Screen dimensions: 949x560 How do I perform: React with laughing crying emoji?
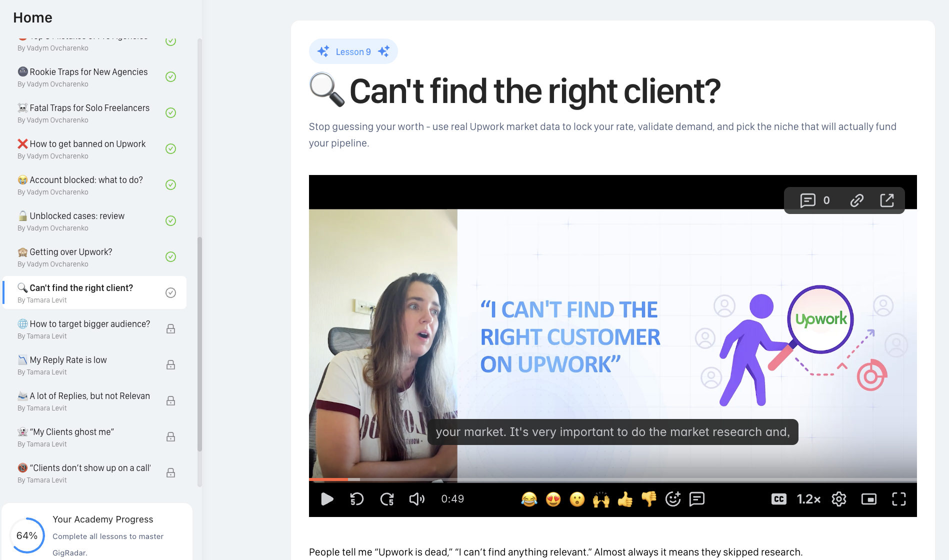(529, 499)
